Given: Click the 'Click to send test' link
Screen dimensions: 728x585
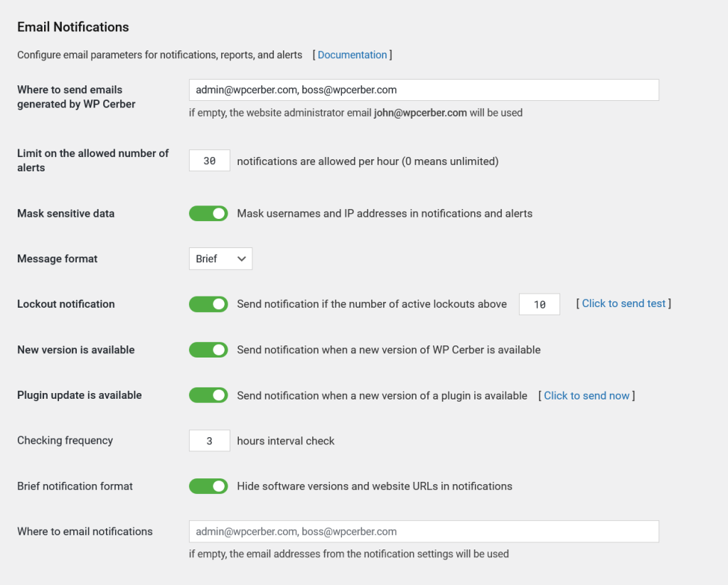Looking at the screenshot, I should pos(623,304).
